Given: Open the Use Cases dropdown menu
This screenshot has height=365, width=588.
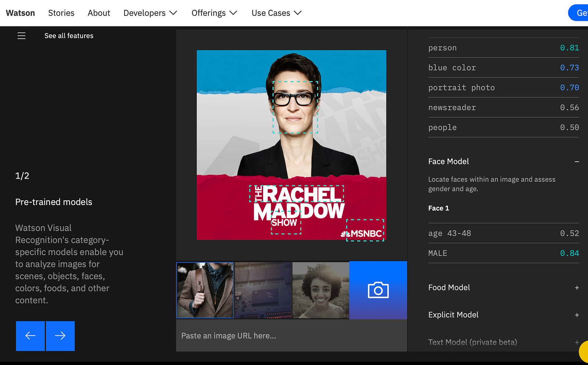Looking at the screenshot, I should [276, 13].
